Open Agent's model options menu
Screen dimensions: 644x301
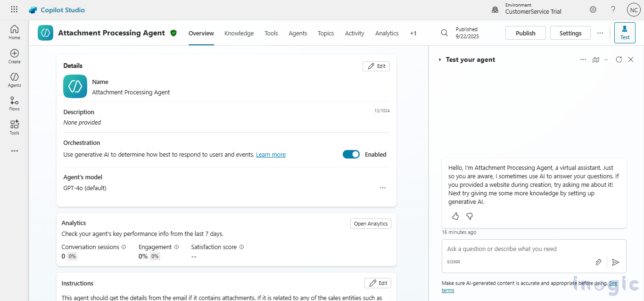383,188
